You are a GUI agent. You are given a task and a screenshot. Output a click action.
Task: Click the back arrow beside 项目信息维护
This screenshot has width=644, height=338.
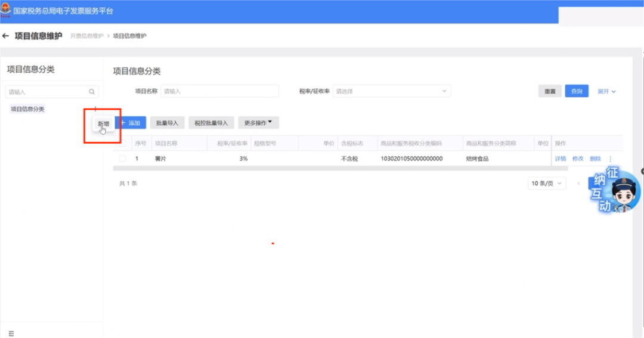pos(5,36)
